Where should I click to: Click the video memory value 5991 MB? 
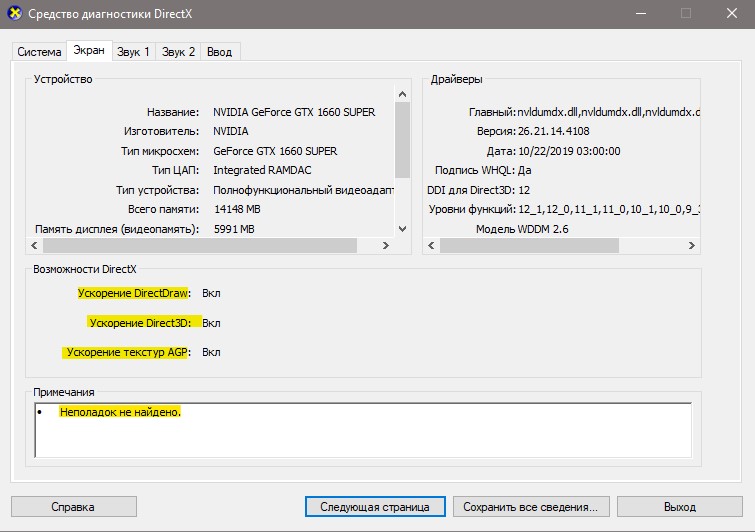pos(234,229)
